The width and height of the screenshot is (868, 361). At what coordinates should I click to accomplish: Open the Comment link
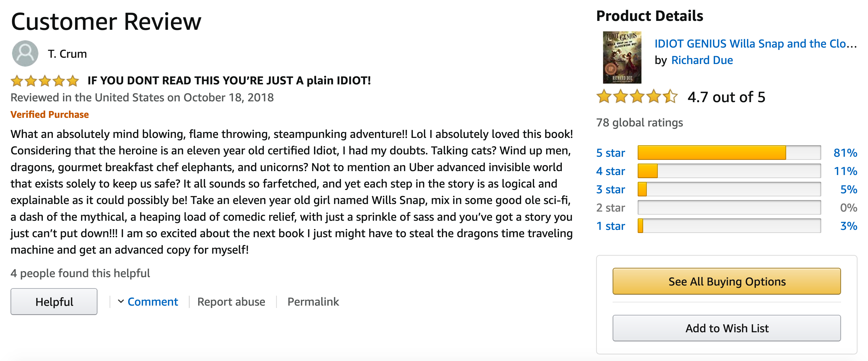153,302
